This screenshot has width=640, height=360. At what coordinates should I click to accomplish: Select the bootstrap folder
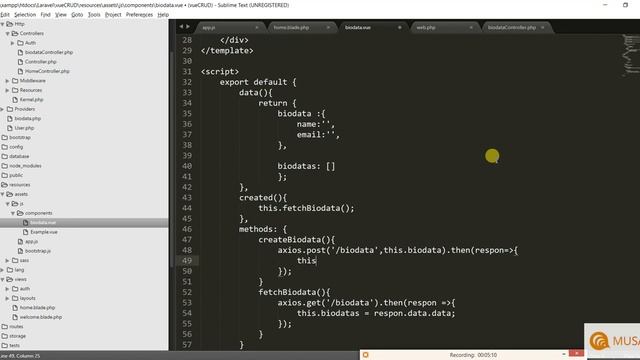[x=20, y=138]
